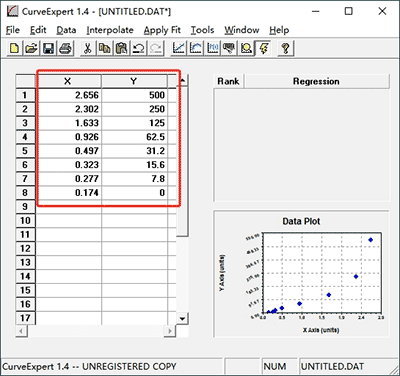Apply linear fit toolbar icon
This screenshot has width=400, height=376.
[179, 49]
